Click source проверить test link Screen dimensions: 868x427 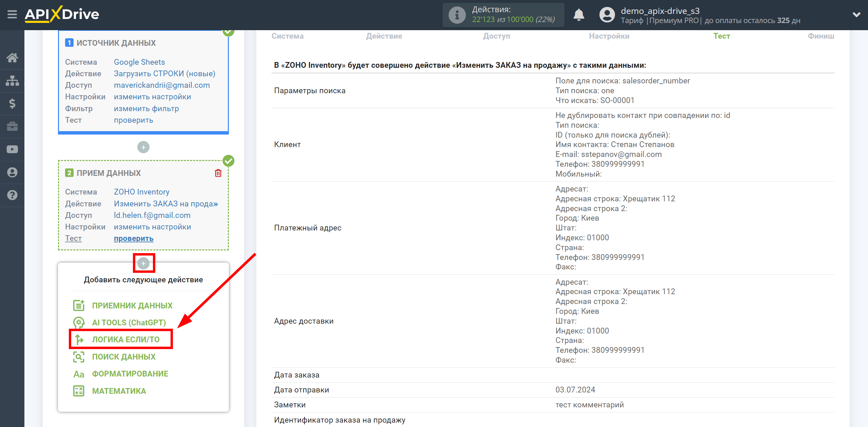tap(133, 120)
